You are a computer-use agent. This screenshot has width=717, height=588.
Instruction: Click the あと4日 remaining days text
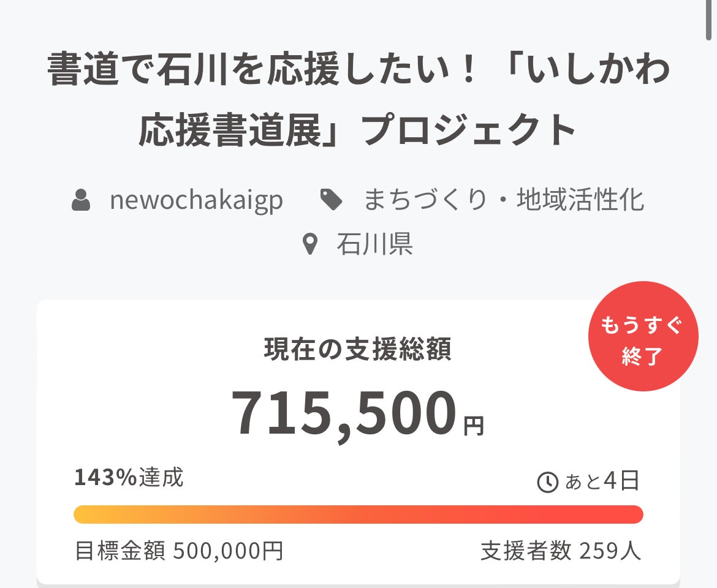pyautogui.click(x=602, y=481)
